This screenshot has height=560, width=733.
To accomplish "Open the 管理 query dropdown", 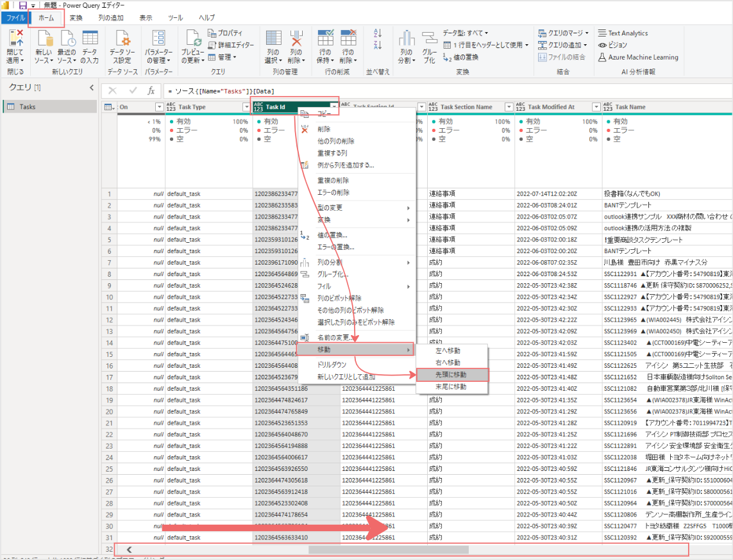I will 222,57.
